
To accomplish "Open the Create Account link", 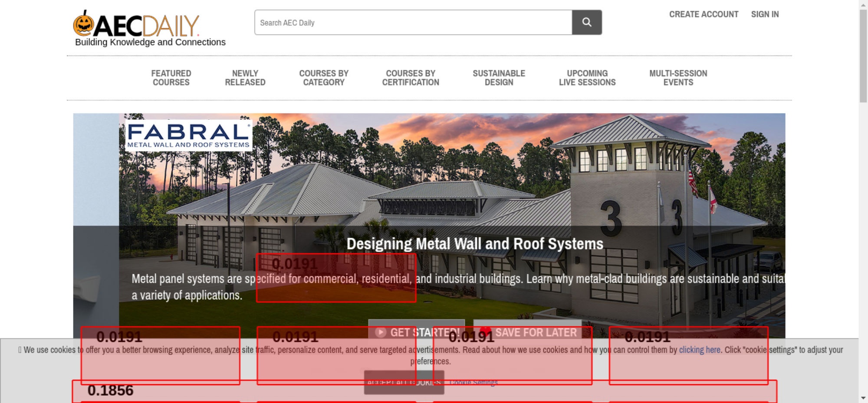I will click(x=704, y=14).
